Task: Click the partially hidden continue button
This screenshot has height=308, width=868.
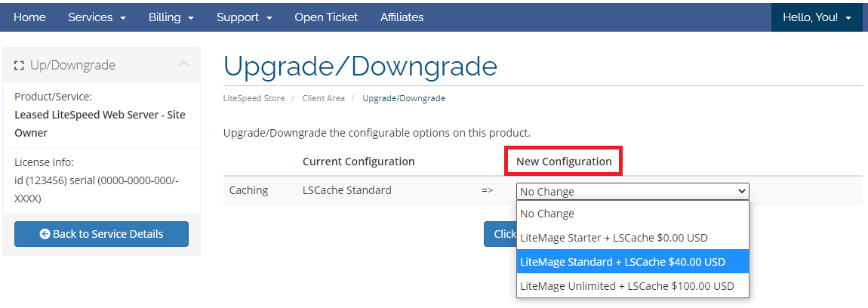Action: coord(500,234)
